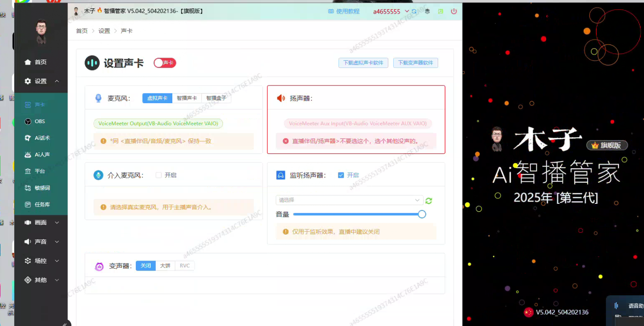This screenshot has height=326, width=644.
Task: Open the 首页 home icon in sidebar
Action: pos(28,62)
